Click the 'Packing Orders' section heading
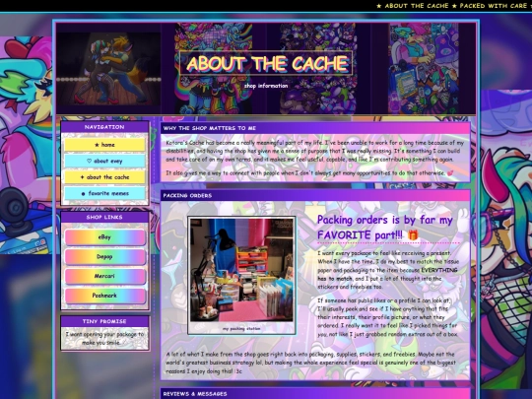The width and height of the screenshot is (532, 399). click(187, 196)
